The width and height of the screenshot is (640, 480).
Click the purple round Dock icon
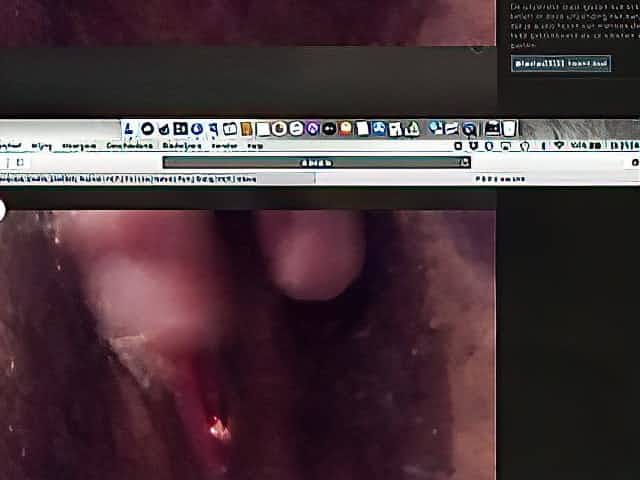(312, 129)
